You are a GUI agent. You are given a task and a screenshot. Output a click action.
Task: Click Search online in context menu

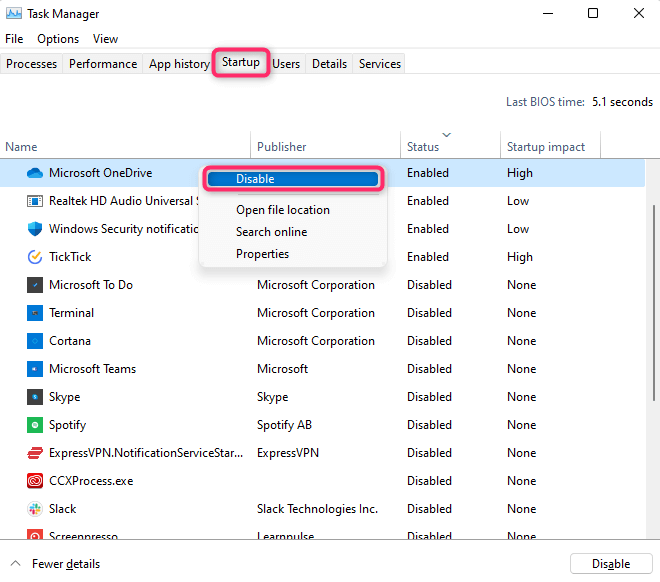[271, 232]
